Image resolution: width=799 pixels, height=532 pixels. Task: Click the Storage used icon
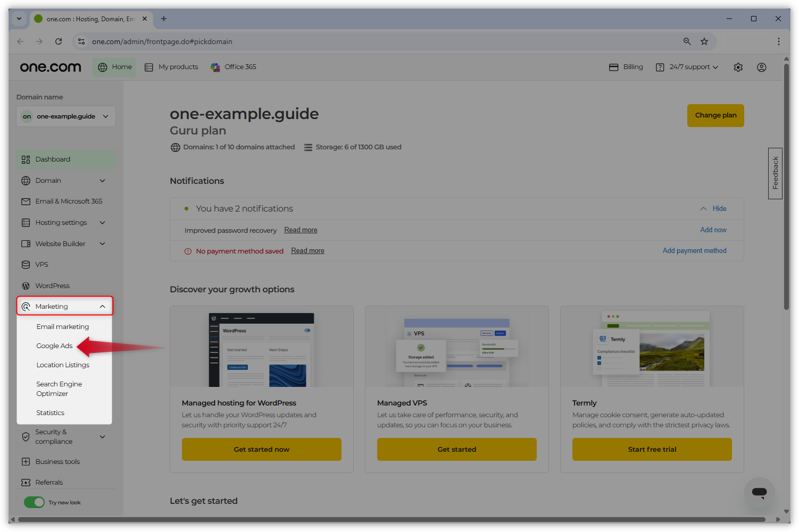click(x=308, y=147)
